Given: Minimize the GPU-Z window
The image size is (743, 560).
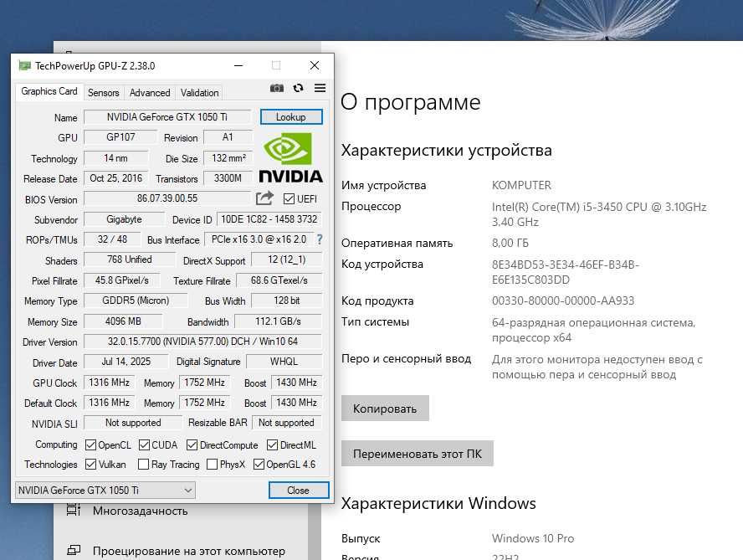Looking at the screenshot, I should 238,65.
